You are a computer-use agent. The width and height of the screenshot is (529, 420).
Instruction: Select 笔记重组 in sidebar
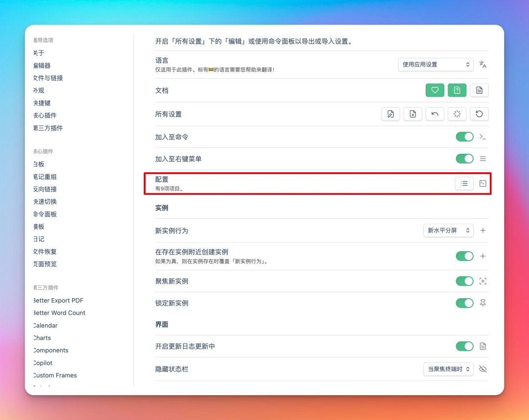coord(45,177)
